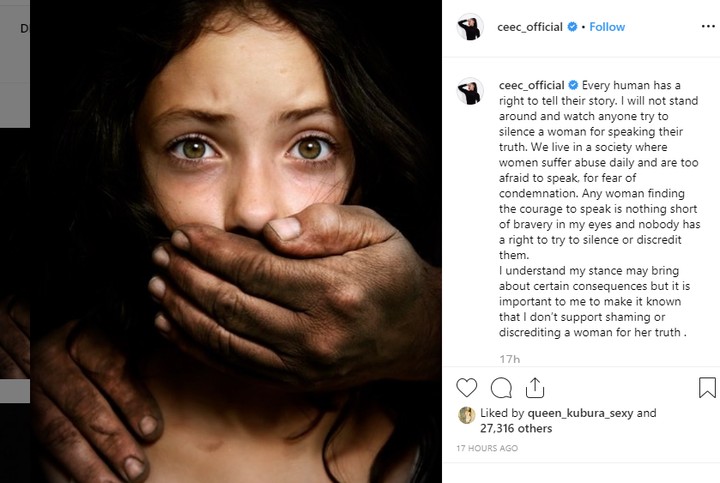Image resolution: width=720 pixels, height=483 pixels.
Task: Click the post photo of the girl
Action: click(x=235, y=240)
